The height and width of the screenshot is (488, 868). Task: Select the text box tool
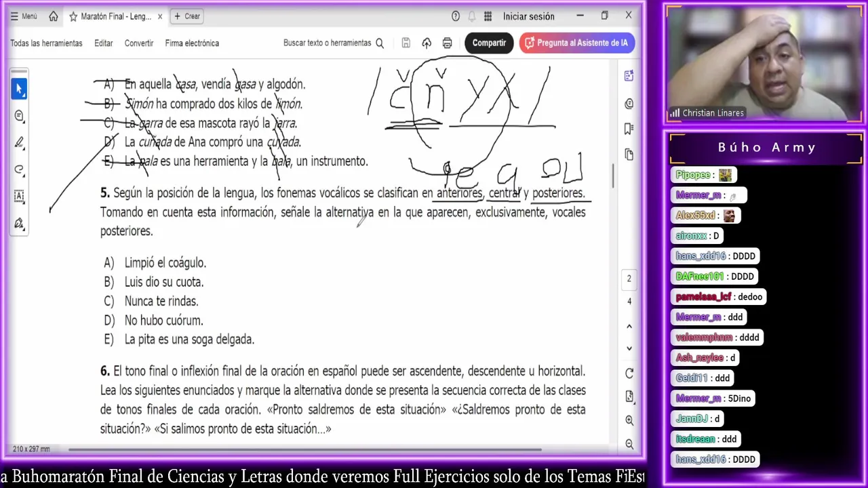[19, 197]
